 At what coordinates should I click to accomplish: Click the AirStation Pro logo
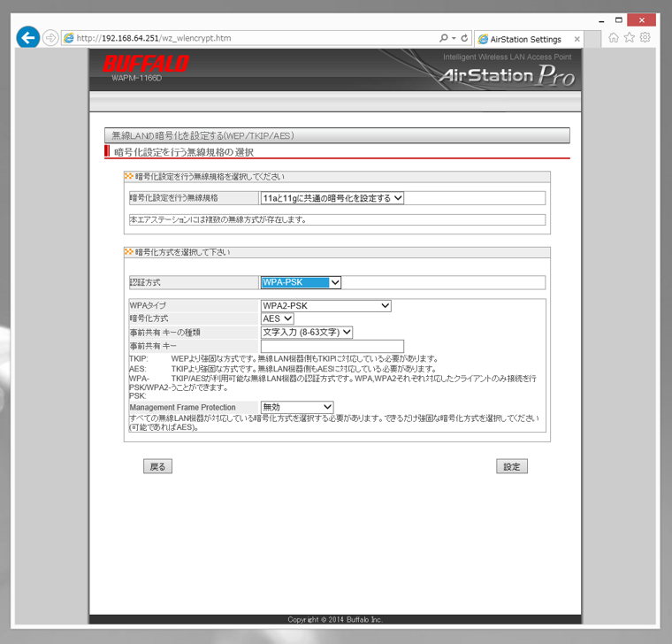[507, 75]
